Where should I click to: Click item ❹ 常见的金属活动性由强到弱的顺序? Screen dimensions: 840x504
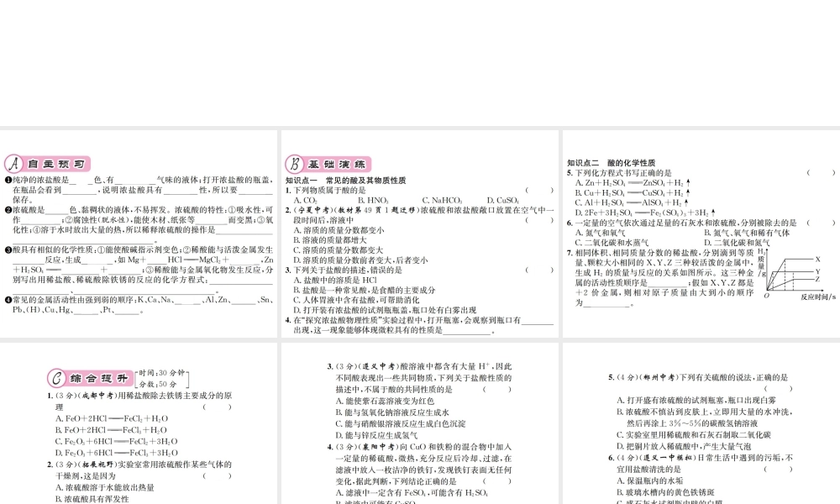[x=139, y=305]
